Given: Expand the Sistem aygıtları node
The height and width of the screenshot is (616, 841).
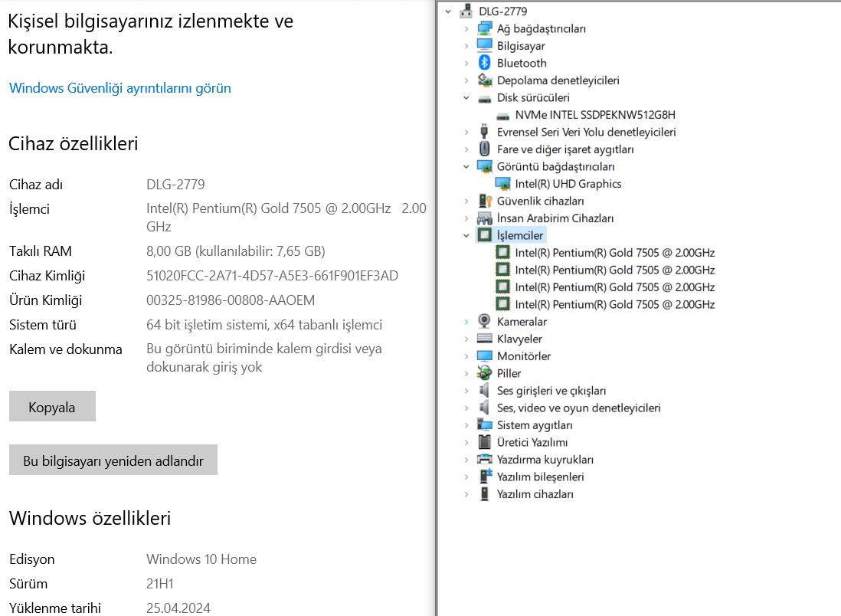Looking at the screenshot, I should click(x=466, y=425).
